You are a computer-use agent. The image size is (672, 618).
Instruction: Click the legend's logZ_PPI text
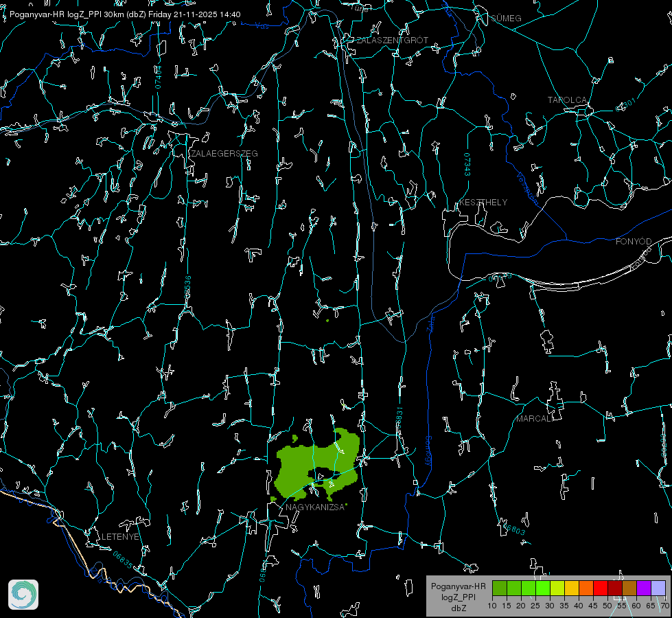click(x=458, y=597)
